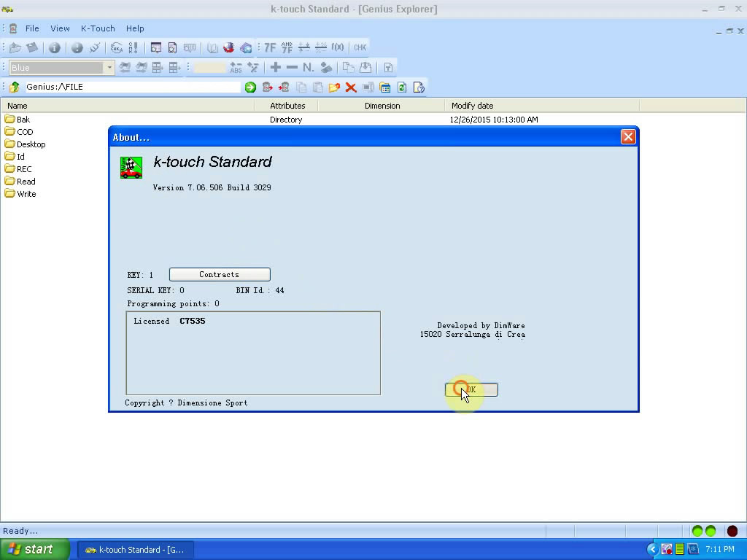This screenshot has width=747, height=560.
Task: Click the document with question mark help icon
Action: tap(419, 87)
